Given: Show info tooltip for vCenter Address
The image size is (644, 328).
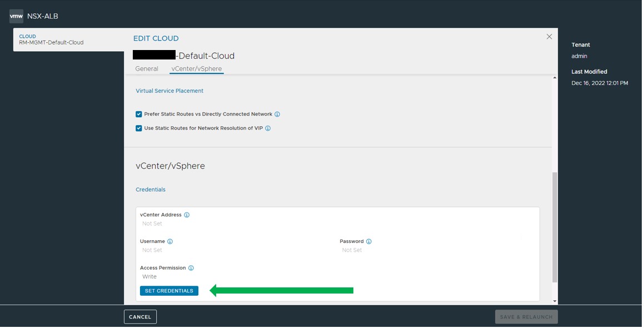Looking at the screenshot, I should click(x=187, y=215).
